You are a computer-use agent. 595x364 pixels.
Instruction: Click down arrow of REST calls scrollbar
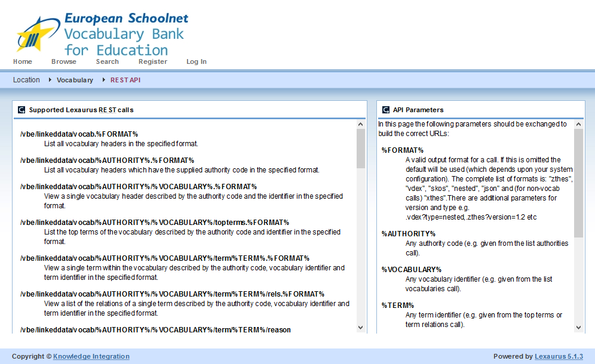click(x=361, y=328)
